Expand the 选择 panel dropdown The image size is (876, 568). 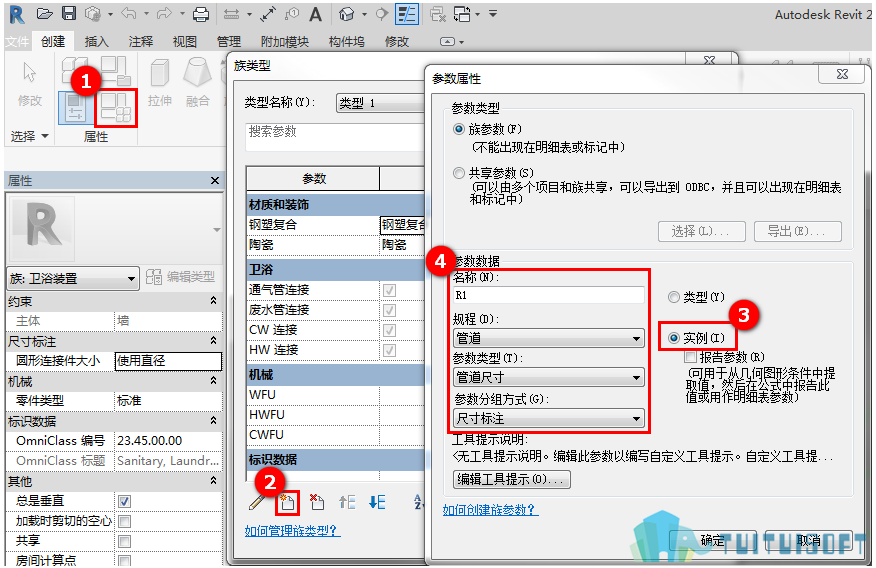(x=30, y=136)
